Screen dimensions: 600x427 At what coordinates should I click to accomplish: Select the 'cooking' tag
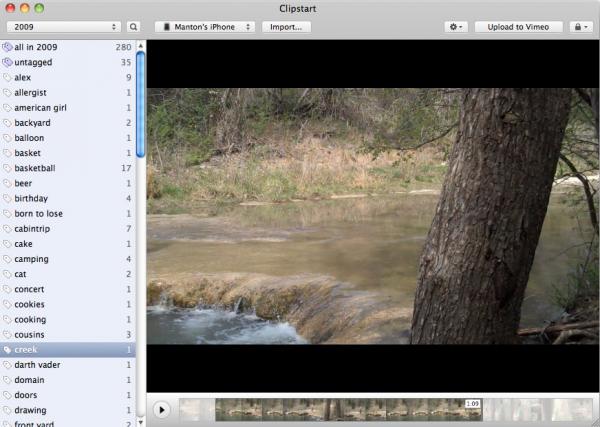[x=68, y=319]
